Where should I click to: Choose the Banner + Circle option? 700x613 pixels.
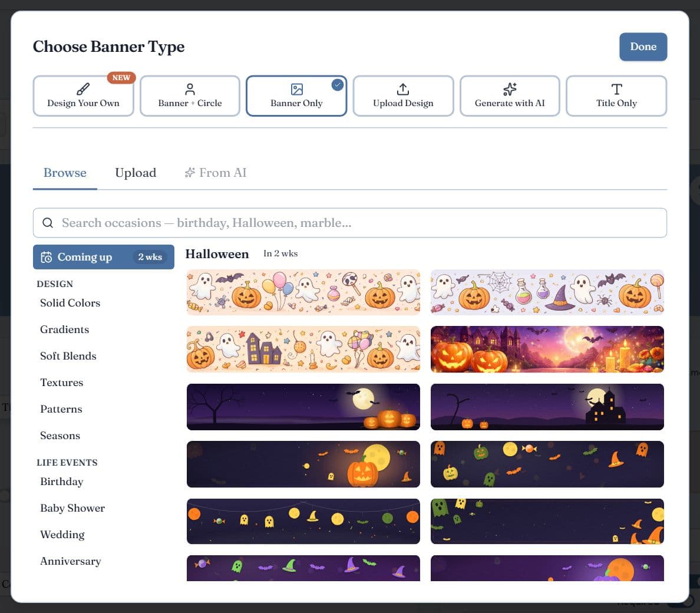pos(190,96)
